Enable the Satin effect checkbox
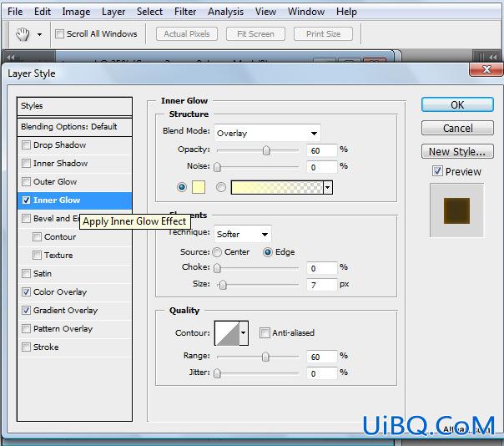 click(26, 273)
